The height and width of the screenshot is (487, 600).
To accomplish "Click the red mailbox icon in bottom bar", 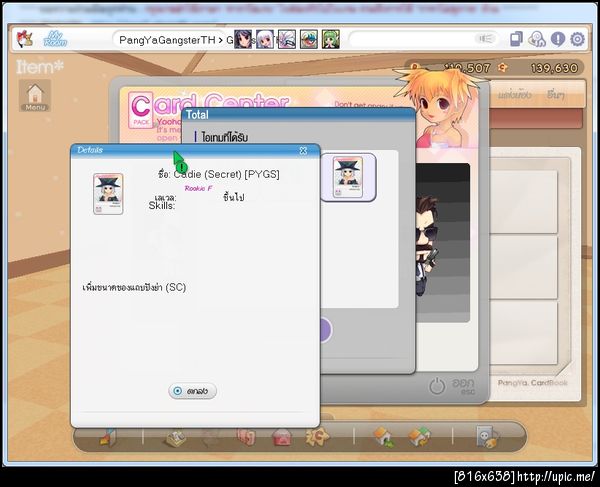I will tap(282, 437).
